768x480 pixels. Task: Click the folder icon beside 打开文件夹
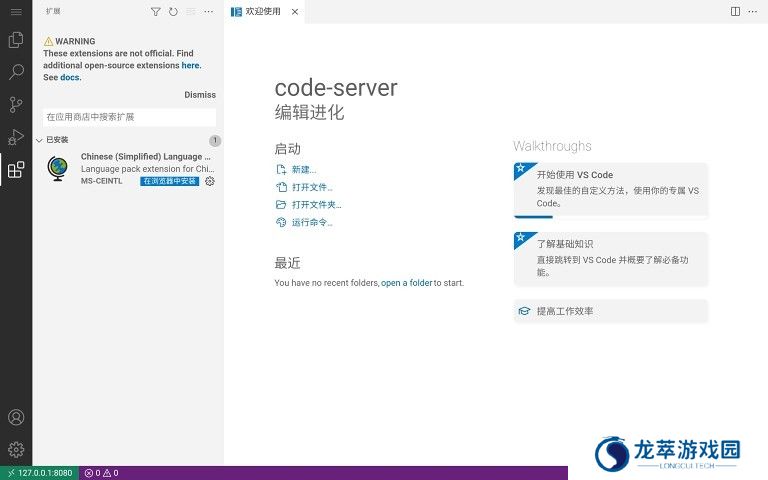[x=281, y=205]
